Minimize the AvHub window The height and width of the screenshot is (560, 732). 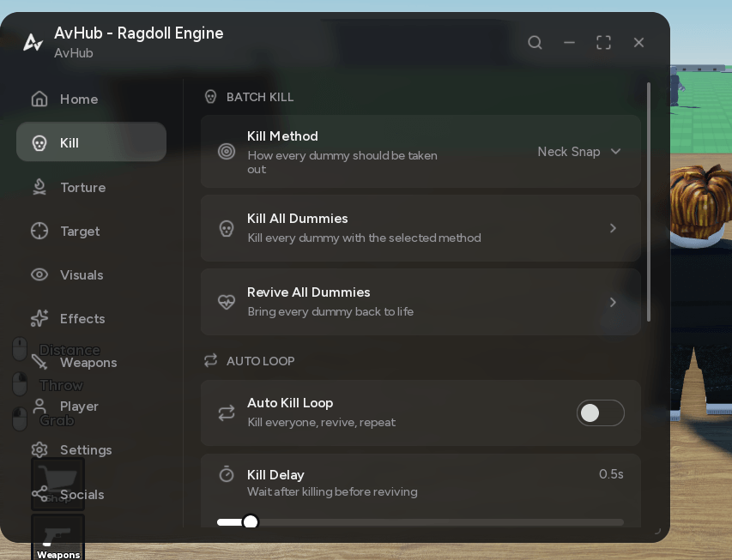click(569, 43)
